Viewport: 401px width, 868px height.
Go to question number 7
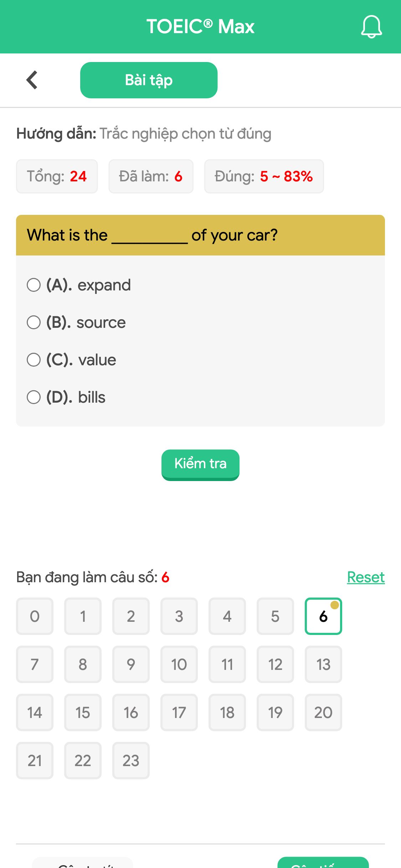click(35, 664)
